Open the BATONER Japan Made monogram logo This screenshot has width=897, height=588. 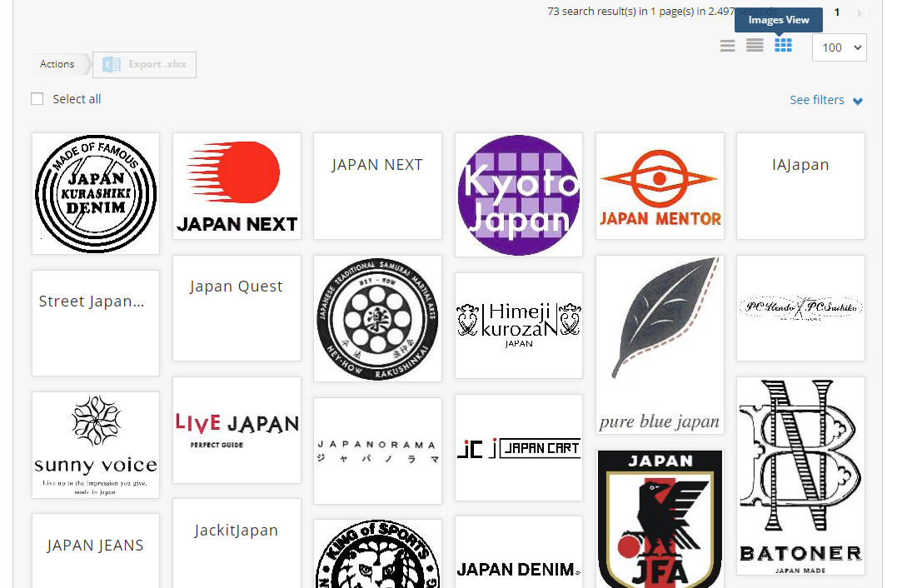[800, 476]
